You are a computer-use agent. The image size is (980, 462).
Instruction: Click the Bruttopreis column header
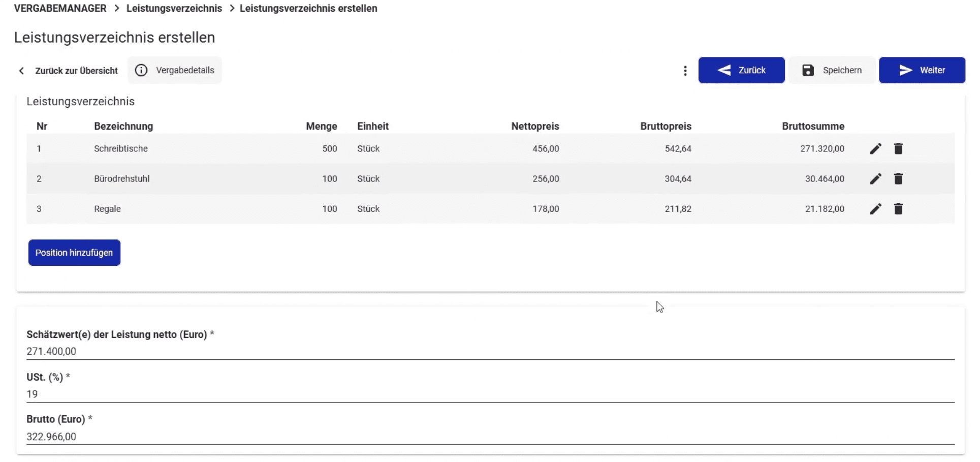pos(666,126)
